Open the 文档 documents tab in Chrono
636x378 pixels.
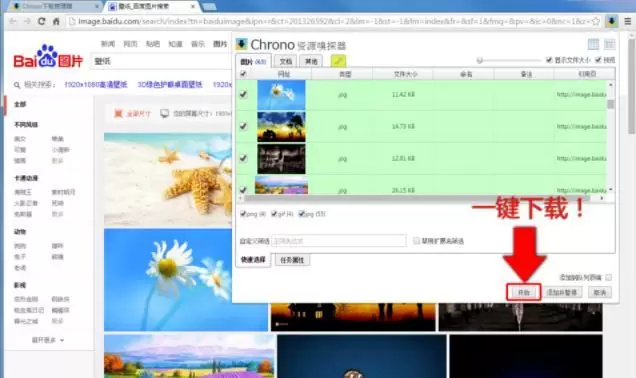click(286, 61)
